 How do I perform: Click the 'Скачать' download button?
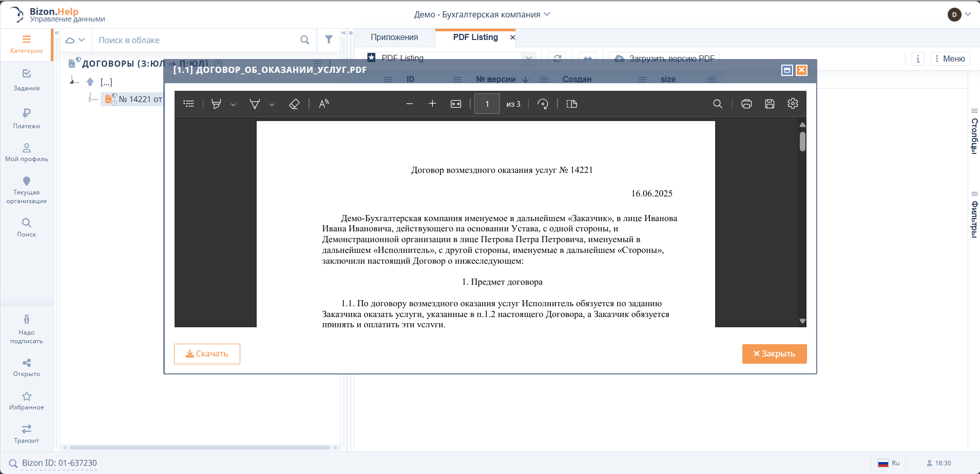coord(207,354)
